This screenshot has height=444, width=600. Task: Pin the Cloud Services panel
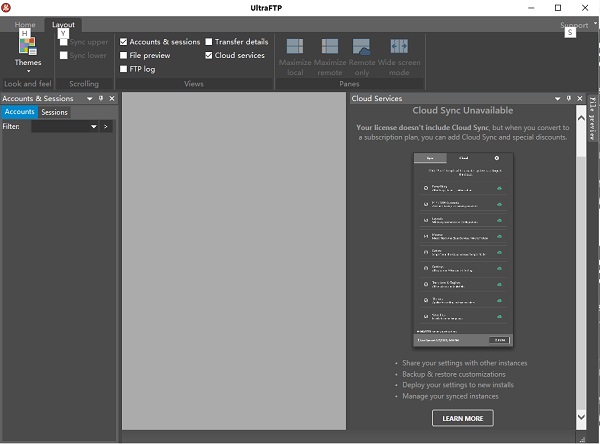pos(569,98)
